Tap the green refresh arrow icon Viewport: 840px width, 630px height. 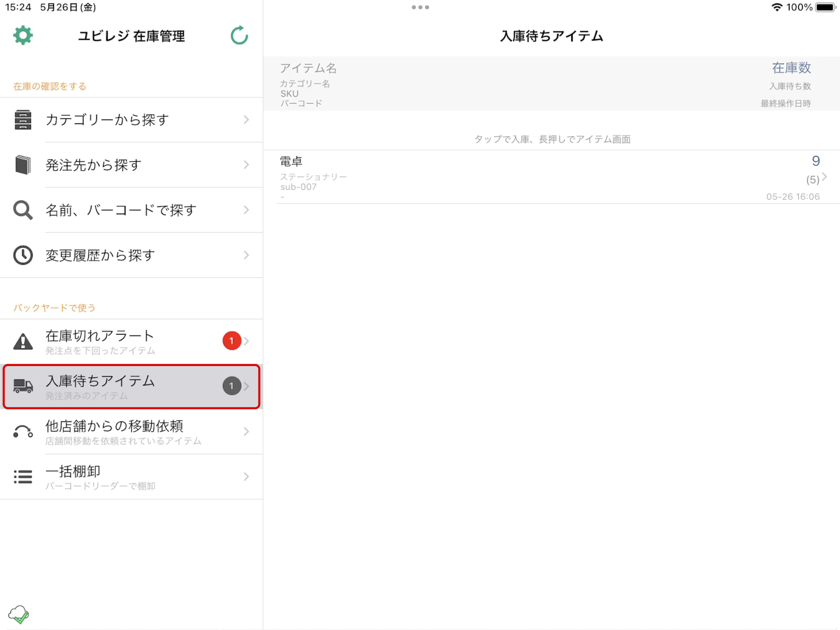pyautogui.click(x=239, y=35)
